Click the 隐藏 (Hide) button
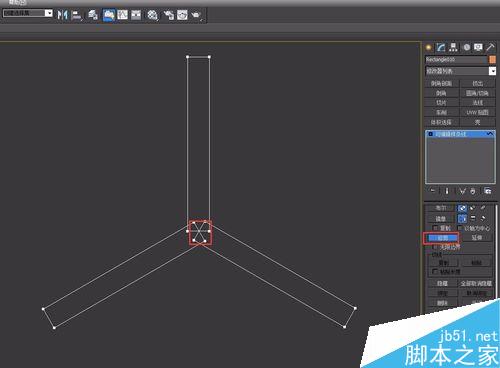500x368 pixels. coord(442,284)
